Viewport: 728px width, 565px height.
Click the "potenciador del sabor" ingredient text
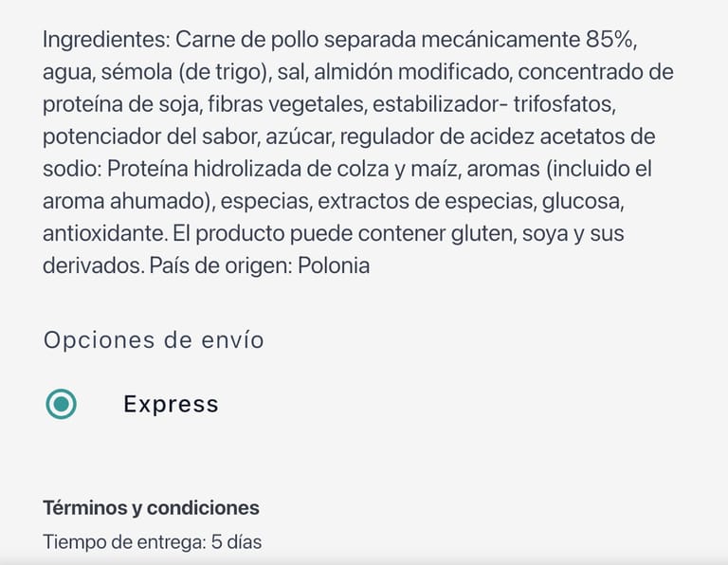(x=138, y=137)
